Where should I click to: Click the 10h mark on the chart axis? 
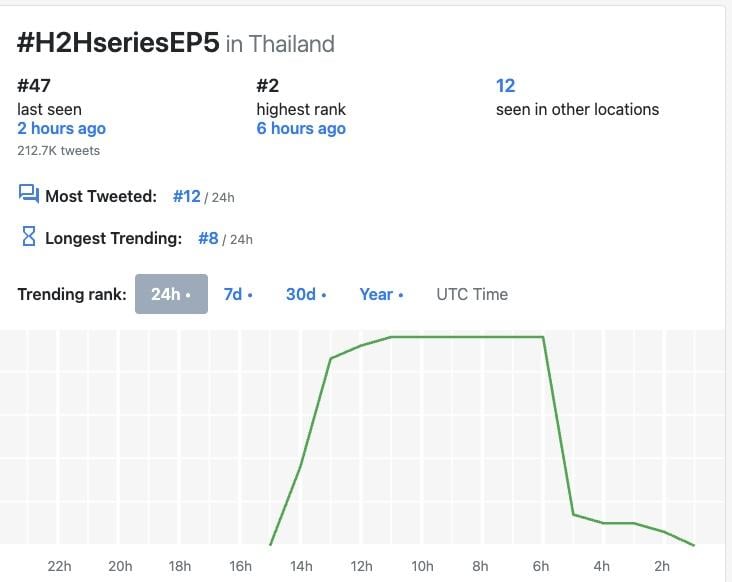click(421, 566)
